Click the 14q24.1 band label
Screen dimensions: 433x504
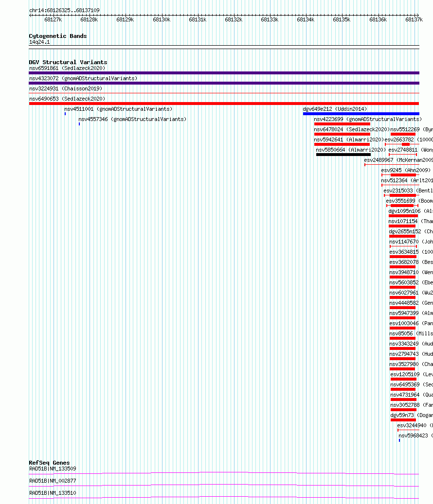point(39,42)
